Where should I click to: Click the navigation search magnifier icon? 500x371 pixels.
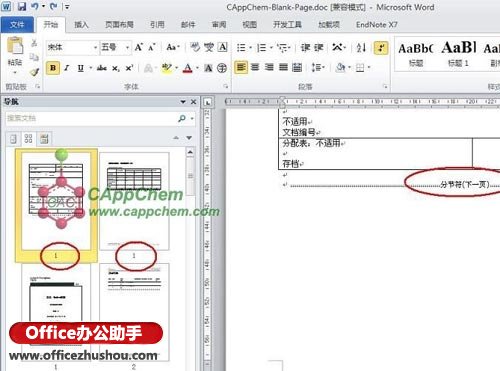coord(182,118)
